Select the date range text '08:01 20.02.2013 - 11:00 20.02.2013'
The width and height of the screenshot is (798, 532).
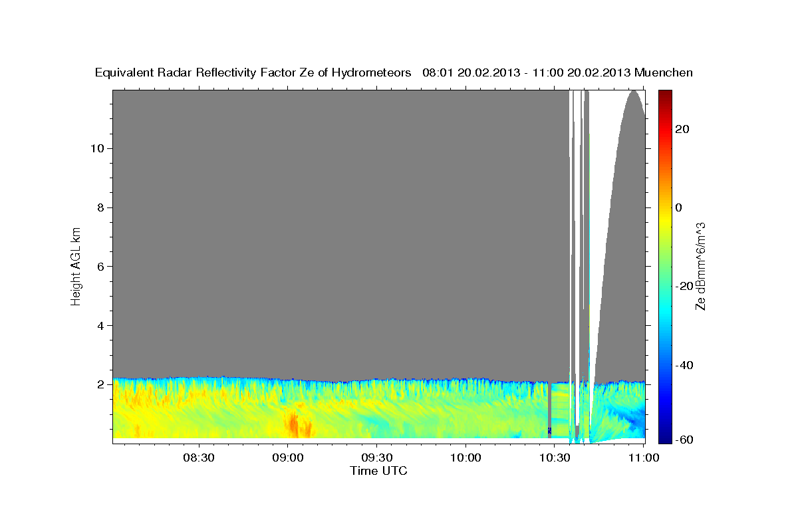pyautogui.click(x=527, y=73)
